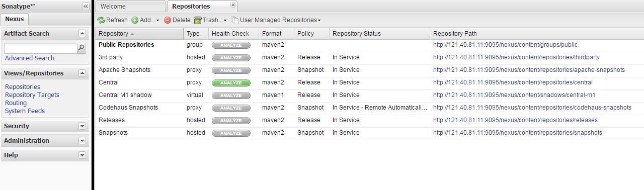The height and width of the screenshot is (190, 644).
Task: Sort by Format column header
Action: [277, 34]
